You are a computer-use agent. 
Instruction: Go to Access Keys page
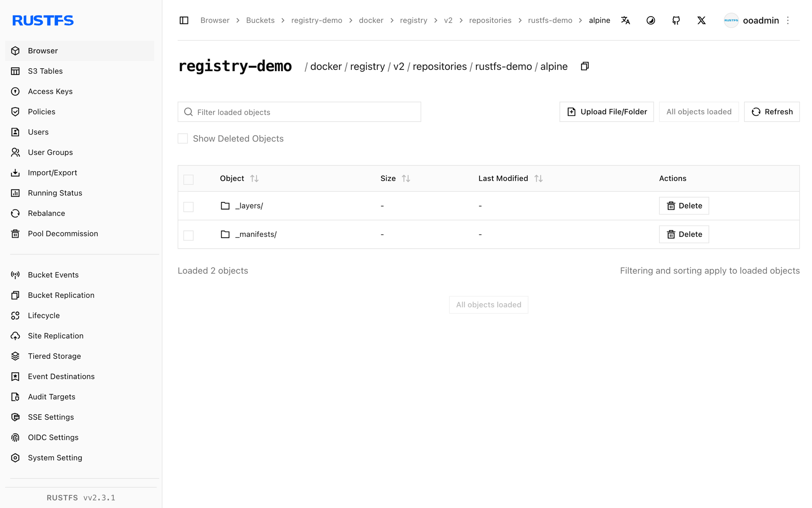(80, 91)
